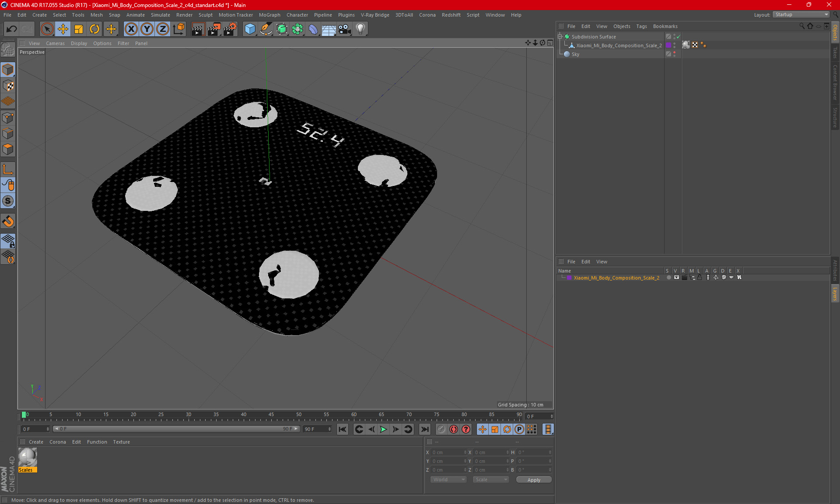840x504 pixels.
Task: Enable the Axis tool
Action: pos(8,169)
